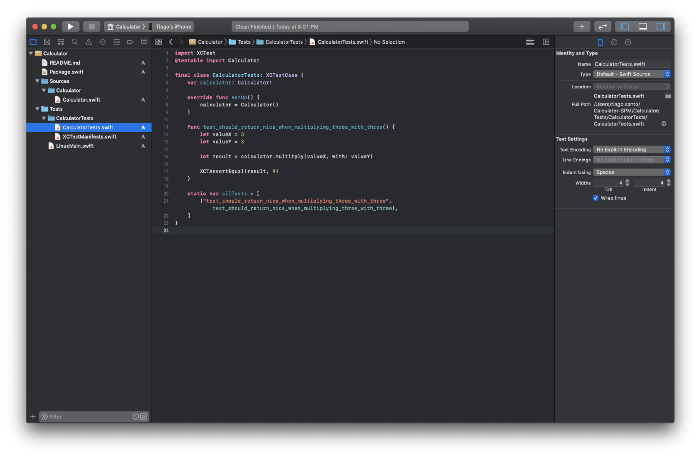Hide the navigator panel
This screenshot has width=700, height=457.
pyautogui.click(x=625, y=26)
